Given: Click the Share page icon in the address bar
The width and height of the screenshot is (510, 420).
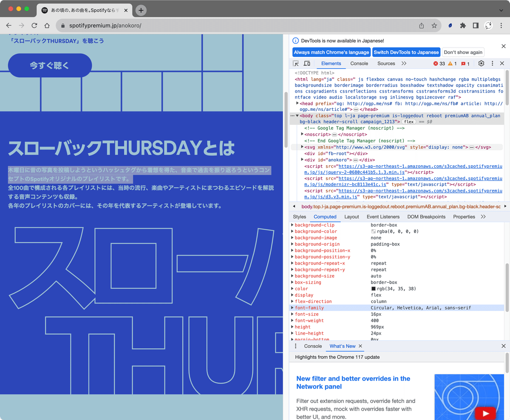Looking at the screenshot, I should click(x=422, y=25).
